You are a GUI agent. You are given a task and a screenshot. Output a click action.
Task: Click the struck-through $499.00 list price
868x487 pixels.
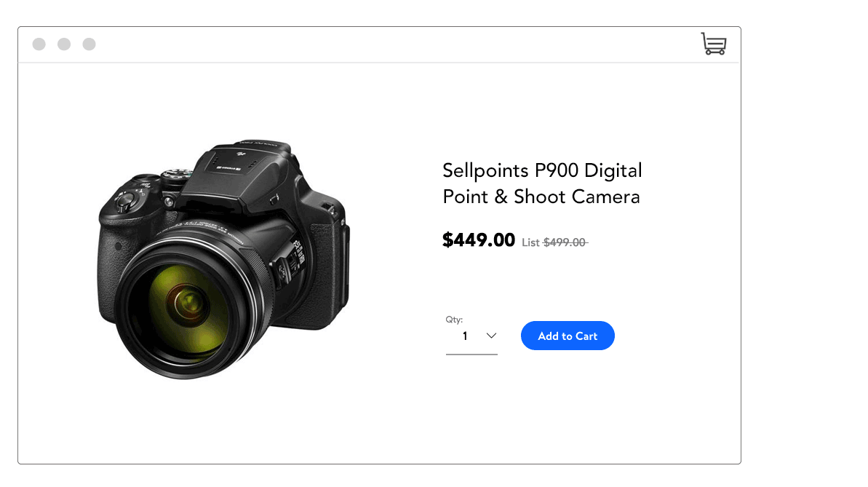coord(565,242)
